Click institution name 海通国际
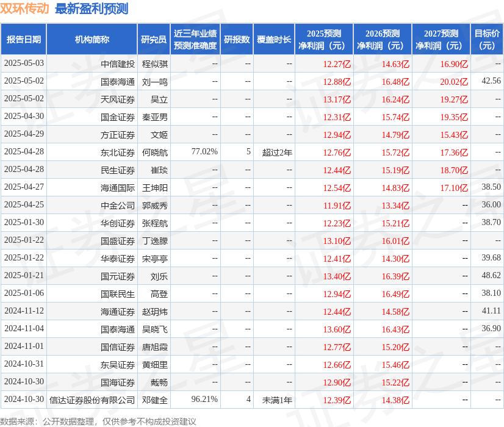Image resolution: width=504 pixels, height=427 pixels. coord(118,188)
